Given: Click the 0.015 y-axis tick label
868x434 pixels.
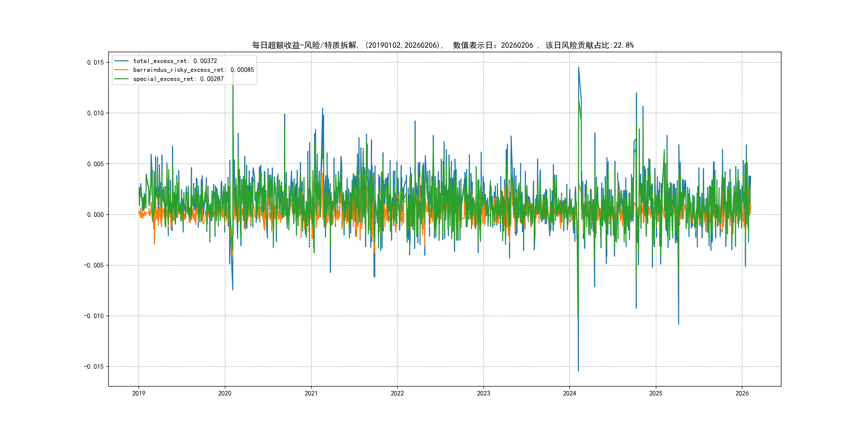Looking at the screenshot, I should tap(95, 62).
